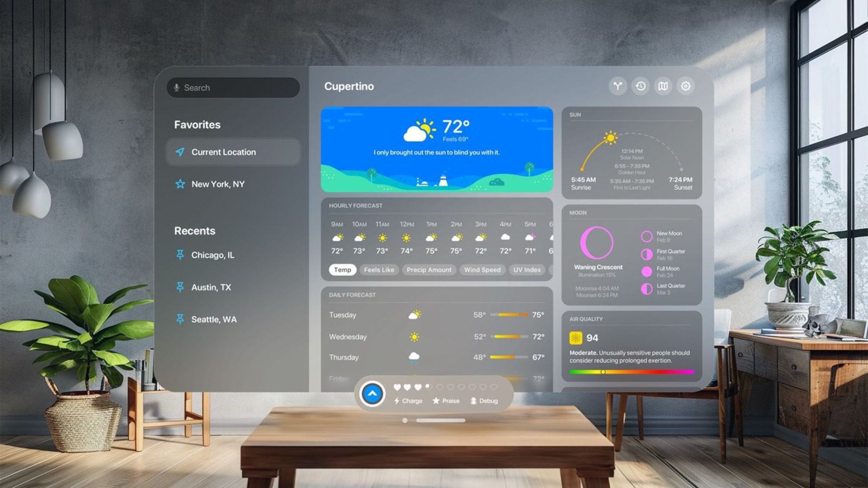Select Austin, TX from Recents list
Image resolution: width=868 pixels, height=488 pixels.
(212, 287)
